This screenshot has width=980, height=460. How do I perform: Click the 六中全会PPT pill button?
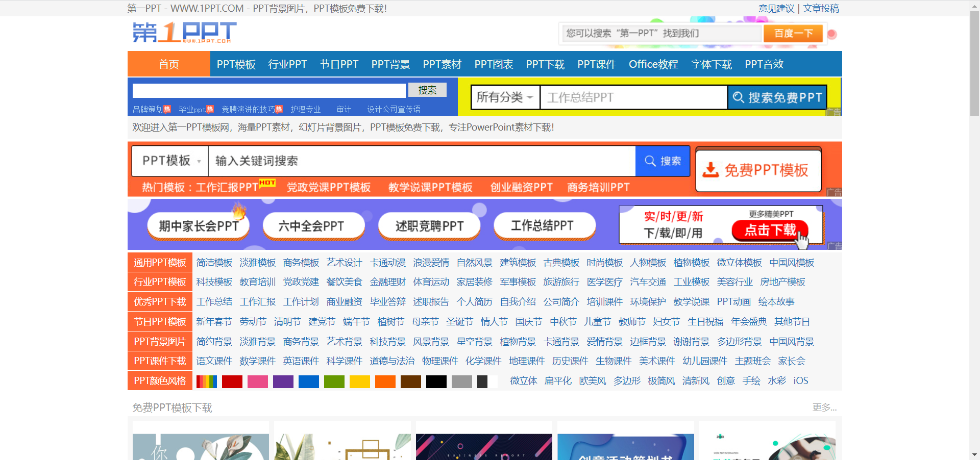click(x=313, y=225)
